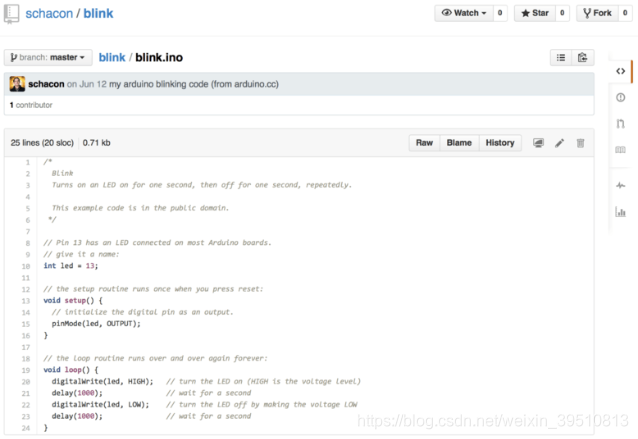
Task: Click the code text 'int led = 13;'
Action: click(71, 266)
